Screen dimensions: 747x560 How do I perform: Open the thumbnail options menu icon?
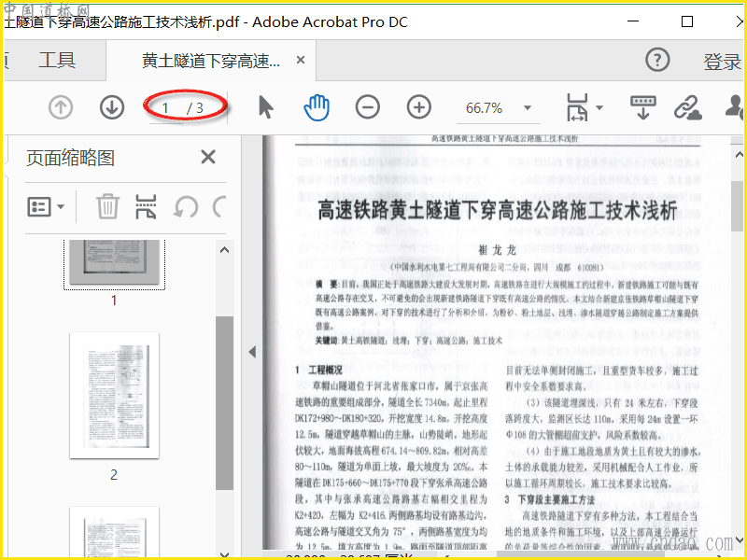pyautogui.click(x=46, y=207)
